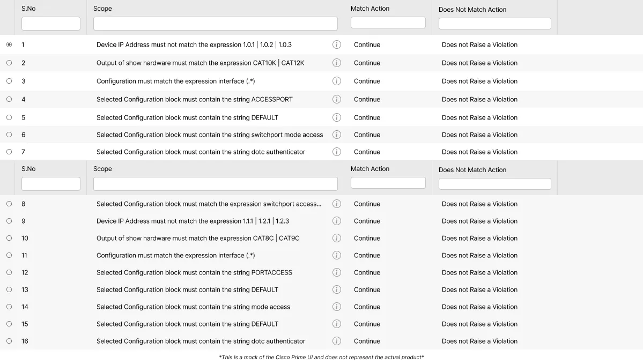Focus the second Match Action filter field
The width and height of the screenshot is (643, 364).
388,183
